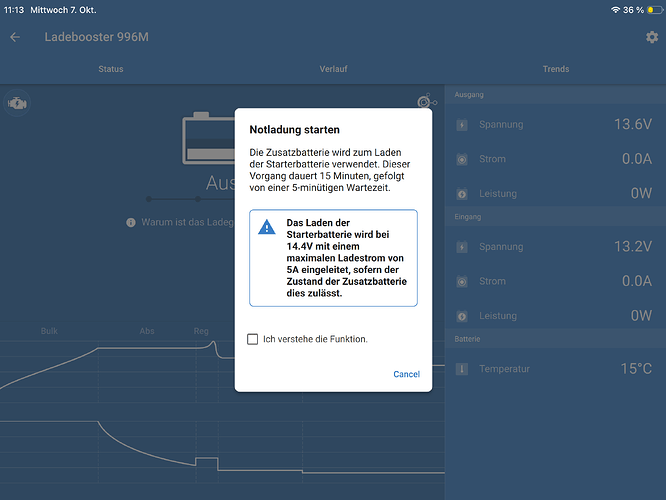The width and height of the screenshot is (666, 500).
Task: Tap the Ausgang Leistung power icon
Action: point(462,194)
